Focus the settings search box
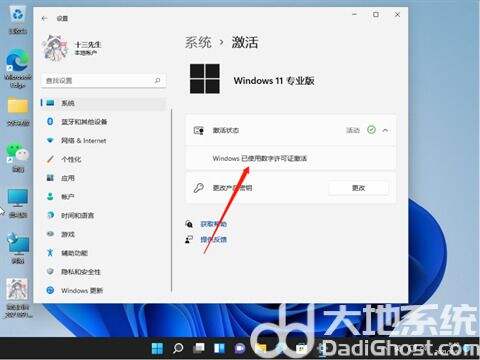Image resolution: width=480 pixels, height=360 pixels. tap(103, 81)
